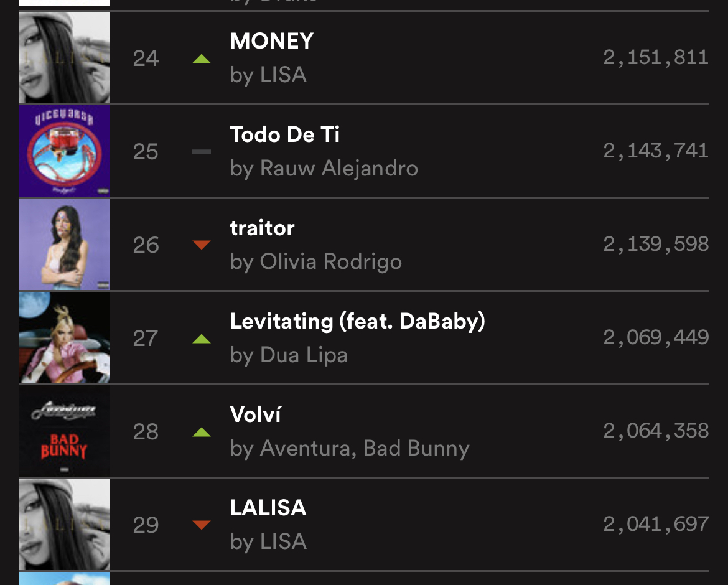Click the red down arrow beside LALISA
The image size is (728, 585).
pos(202,525)
